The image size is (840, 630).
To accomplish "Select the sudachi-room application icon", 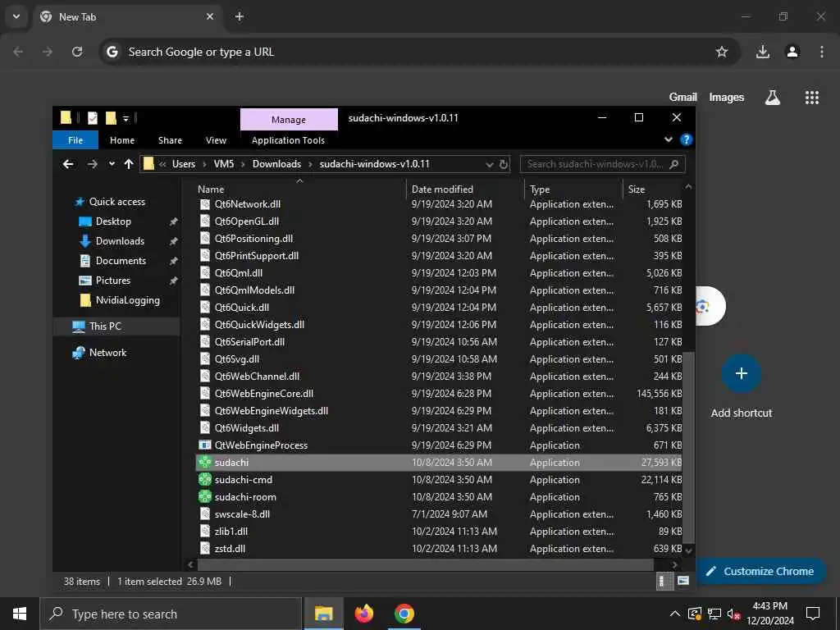I will (204, 496).
